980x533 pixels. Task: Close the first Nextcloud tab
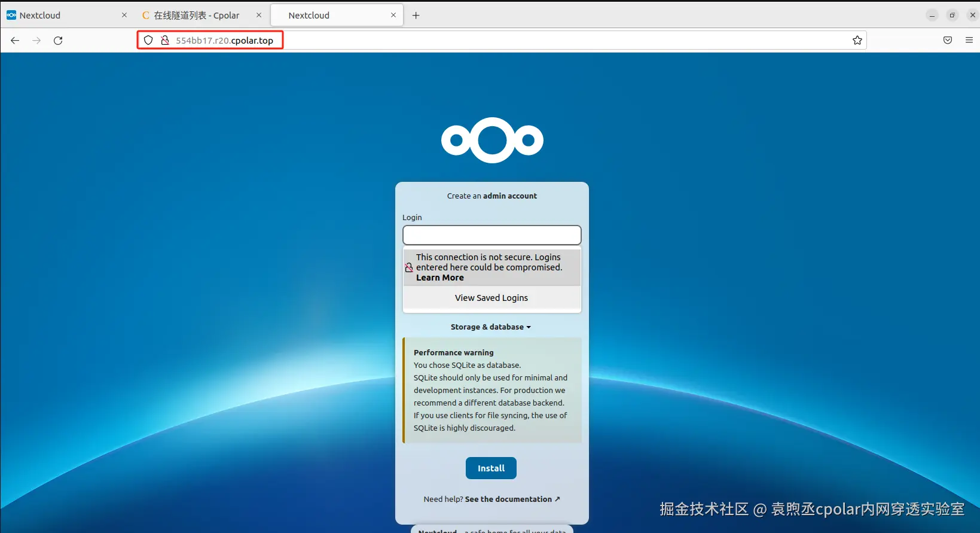tap(124, 16)
